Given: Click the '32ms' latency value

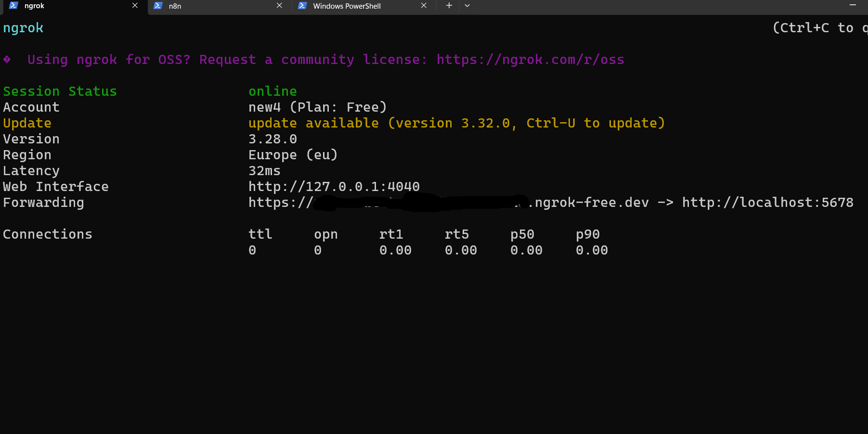Looking at the screenshot, I should 264,171.
